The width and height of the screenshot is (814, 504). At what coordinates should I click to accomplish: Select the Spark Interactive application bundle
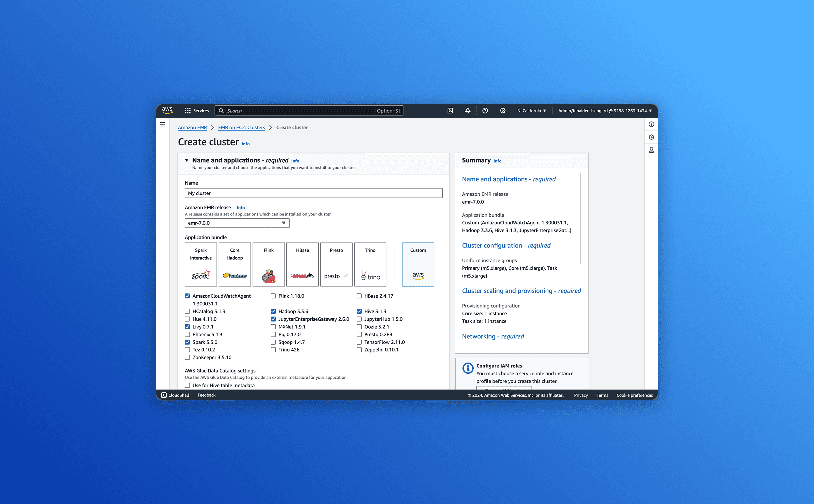(201, 264)
